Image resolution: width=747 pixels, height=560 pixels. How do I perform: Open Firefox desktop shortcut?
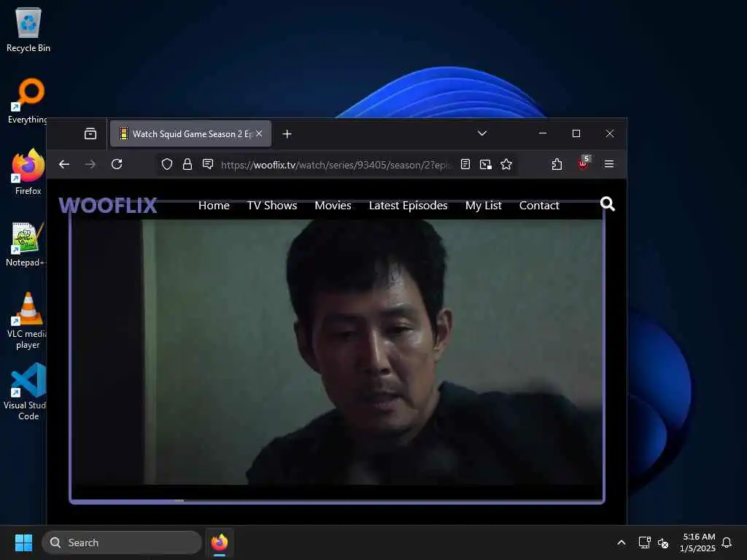click(28, 172)
